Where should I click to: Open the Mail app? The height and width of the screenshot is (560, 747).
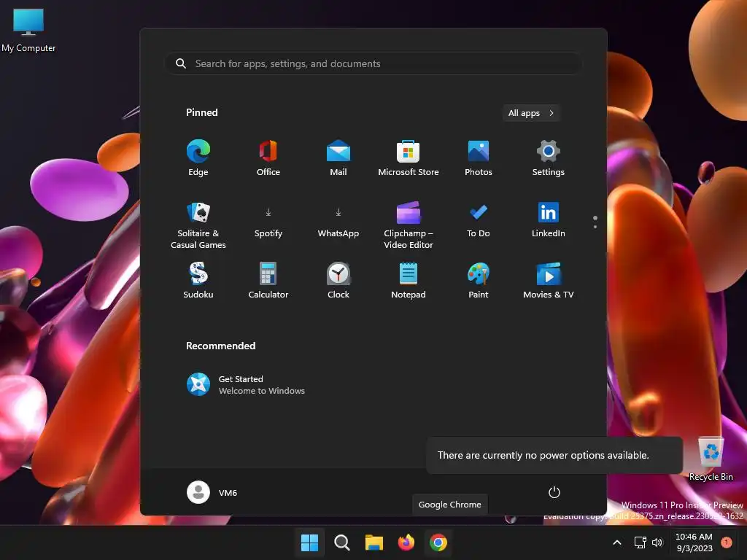tap(338, 158)
